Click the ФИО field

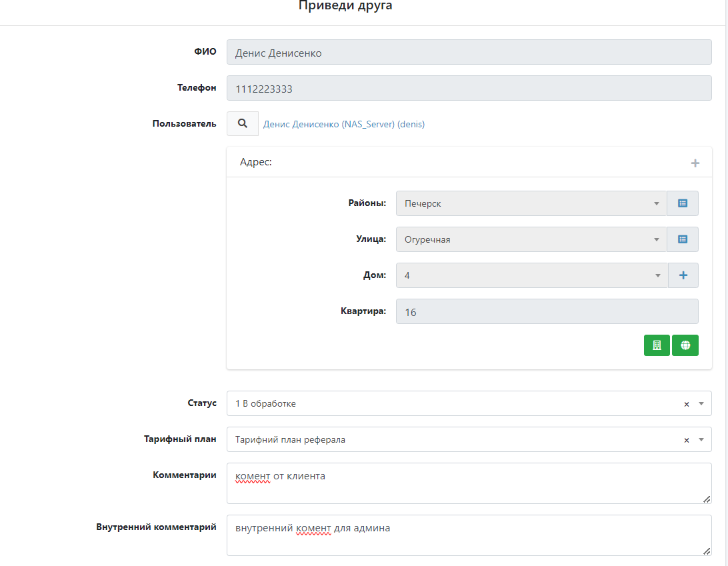469,53
